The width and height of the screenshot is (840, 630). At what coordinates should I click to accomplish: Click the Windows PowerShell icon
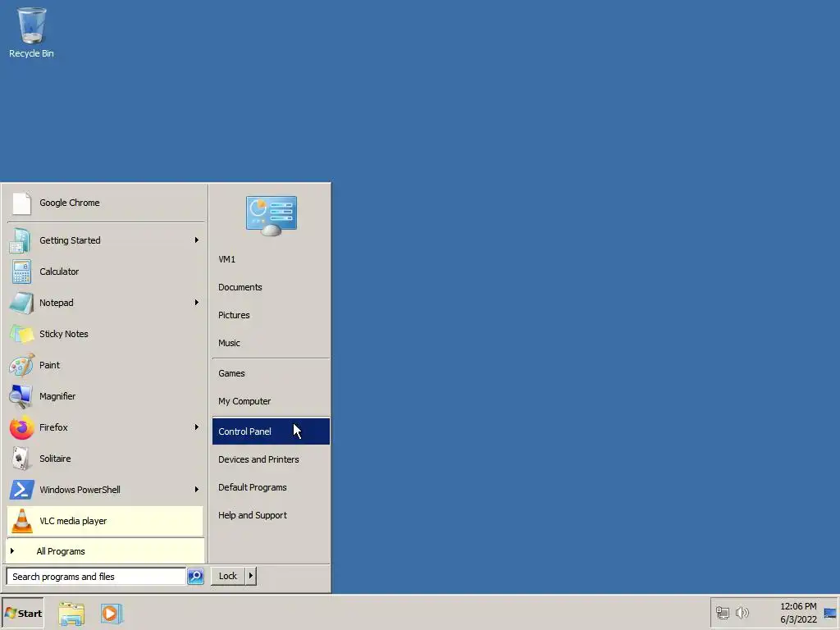[x=21, y=490]
